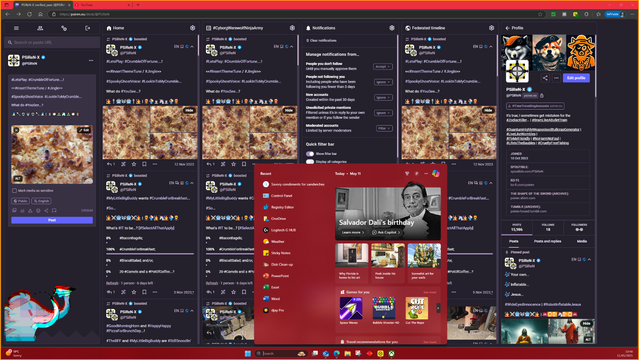Switch to the YouTube browser tab
639x360 pixels.
[x=102, y=5]
